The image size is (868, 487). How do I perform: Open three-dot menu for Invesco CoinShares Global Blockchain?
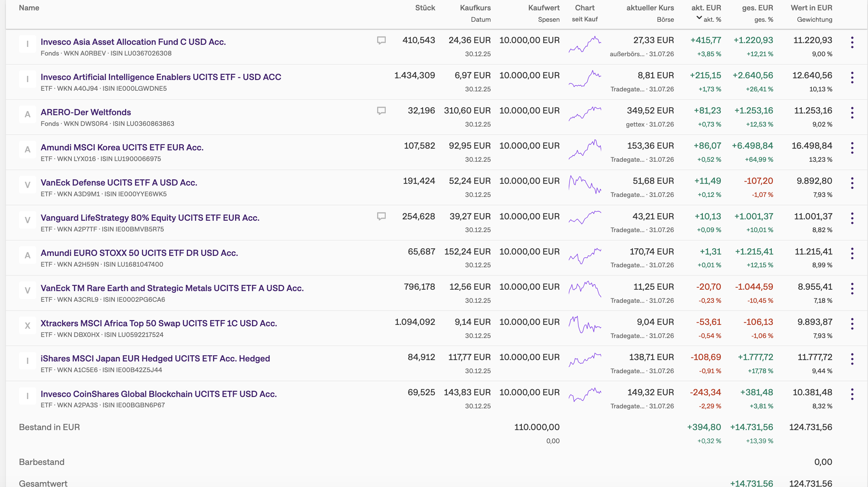coord(852,394)
